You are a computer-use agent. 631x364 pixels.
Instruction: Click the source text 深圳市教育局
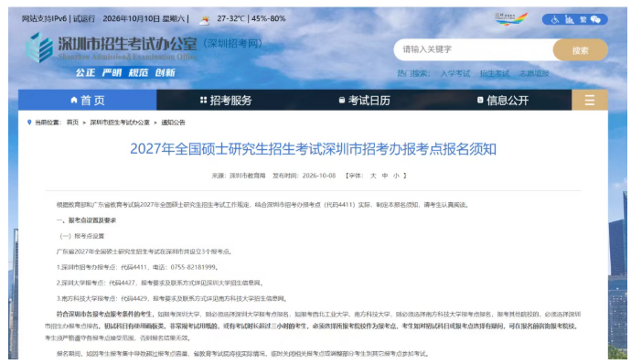pos(248,176)
